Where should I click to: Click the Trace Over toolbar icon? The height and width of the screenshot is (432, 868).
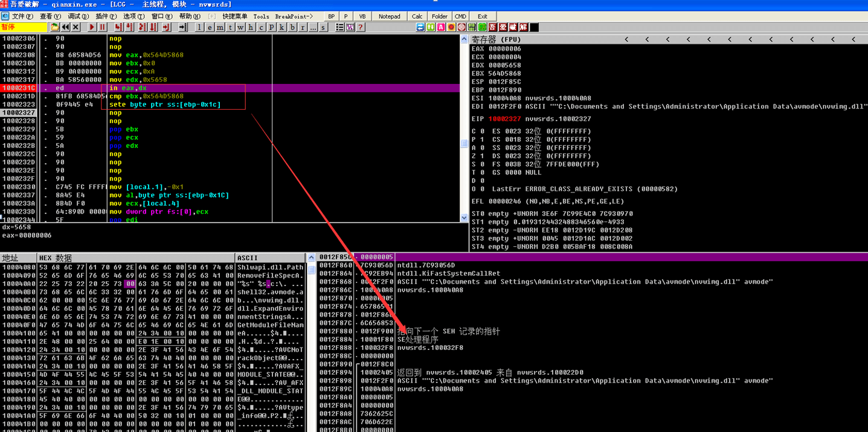pyautogui.click(x=153, y=27)
